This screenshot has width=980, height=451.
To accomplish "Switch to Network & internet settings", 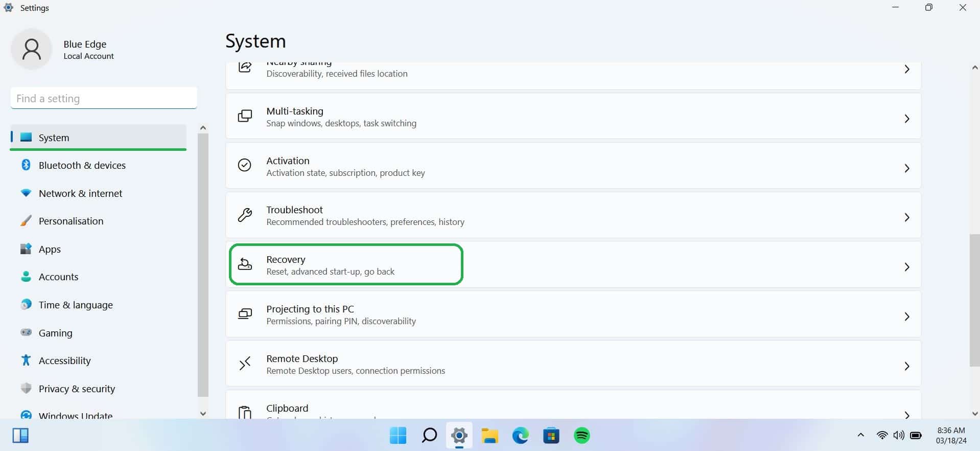I will click(80, 193).
